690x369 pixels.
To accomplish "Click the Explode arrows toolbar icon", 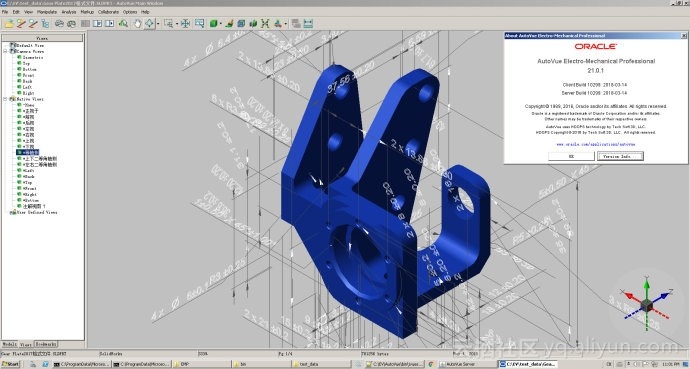I will (265, 24).
